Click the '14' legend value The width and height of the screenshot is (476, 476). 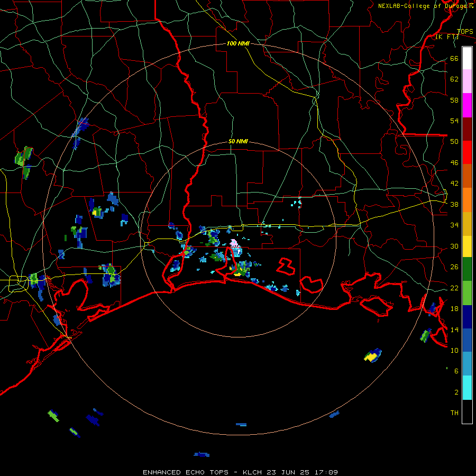(454, 329)
